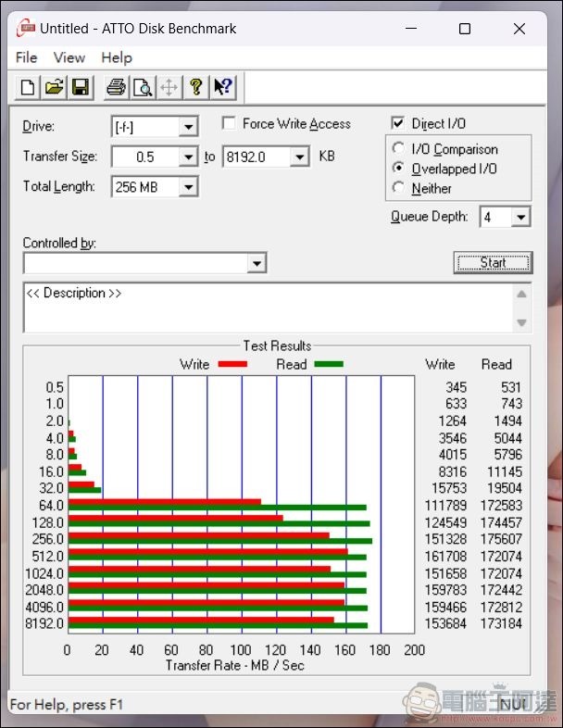Click the Test Results group title
The width and height of the screenshot is (563, 728).
coord(277,345)
